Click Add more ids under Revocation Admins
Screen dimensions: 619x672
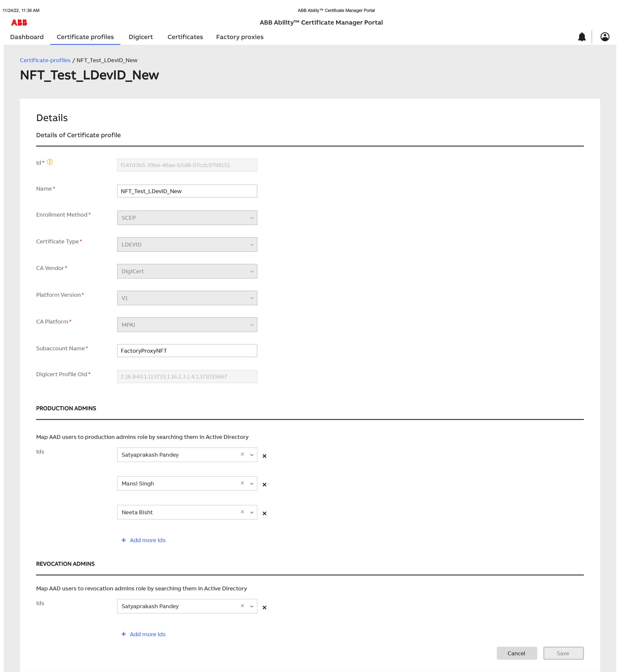coord(148,634)
